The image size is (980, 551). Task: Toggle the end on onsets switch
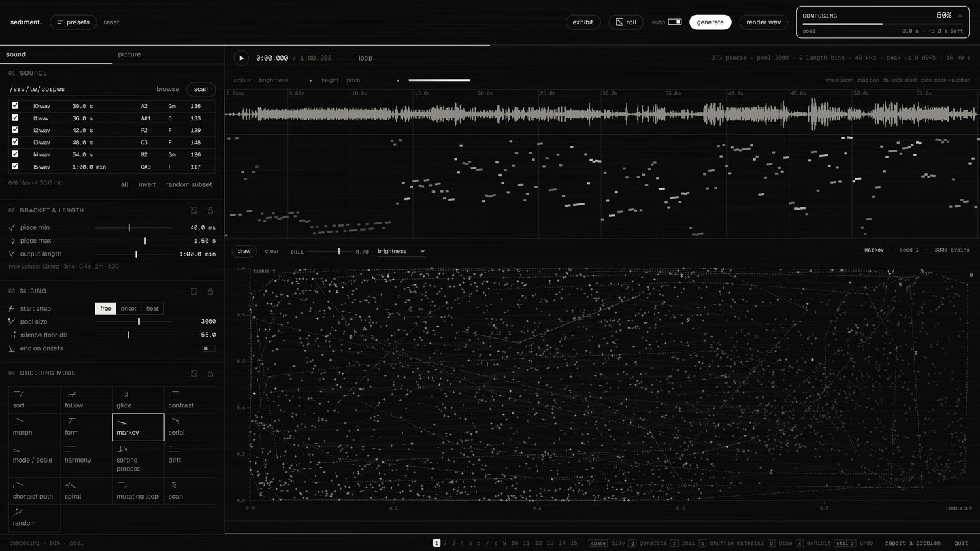point(210,348)
